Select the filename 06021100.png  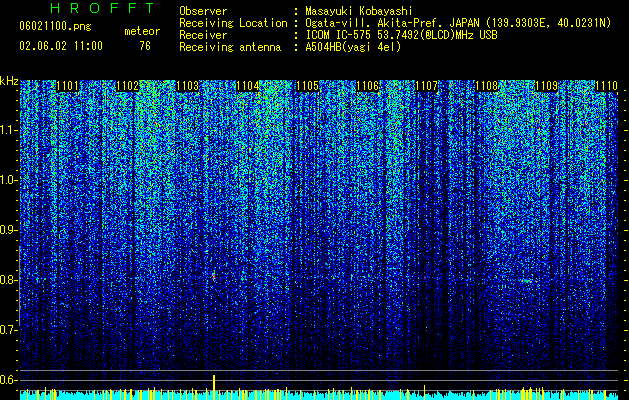click(x=55, y=26)
